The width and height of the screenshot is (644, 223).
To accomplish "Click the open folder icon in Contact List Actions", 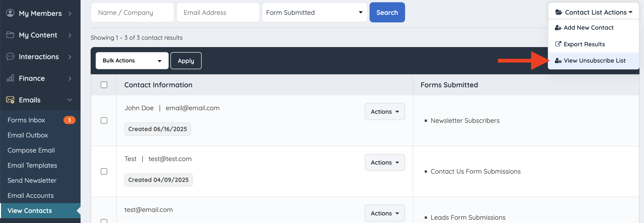I will tap(559, 12).
